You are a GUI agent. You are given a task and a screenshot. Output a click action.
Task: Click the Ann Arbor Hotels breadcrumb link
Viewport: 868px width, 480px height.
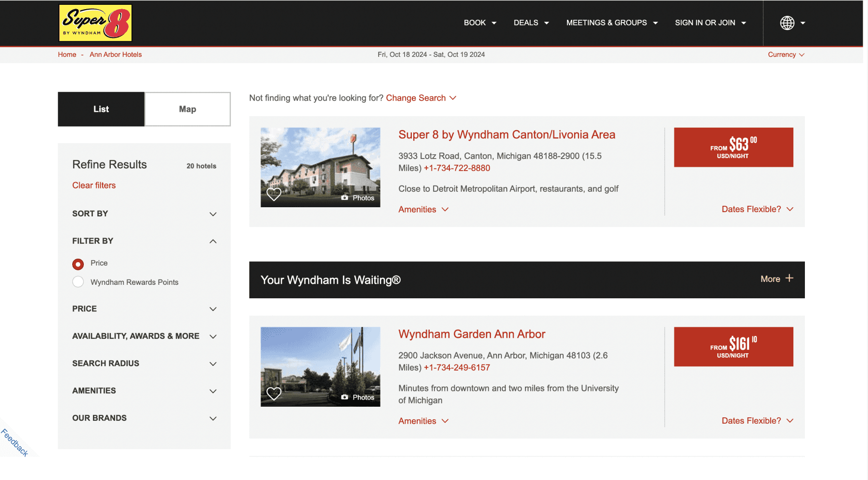tap(116, 54)
